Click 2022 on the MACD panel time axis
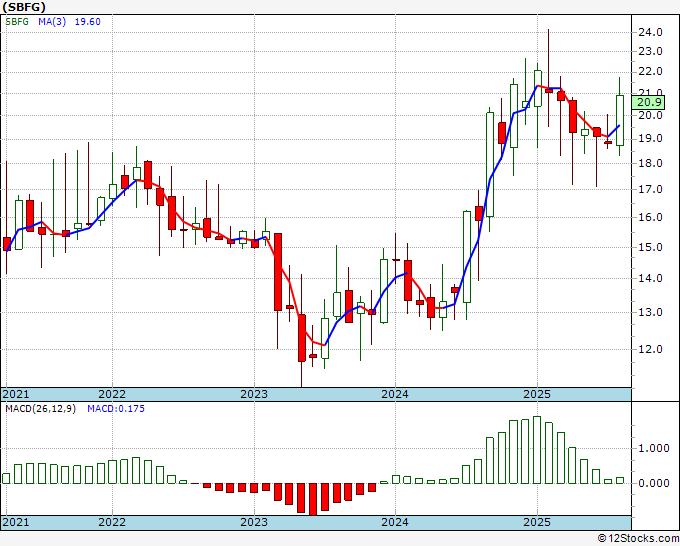 [x=112, y=522]
